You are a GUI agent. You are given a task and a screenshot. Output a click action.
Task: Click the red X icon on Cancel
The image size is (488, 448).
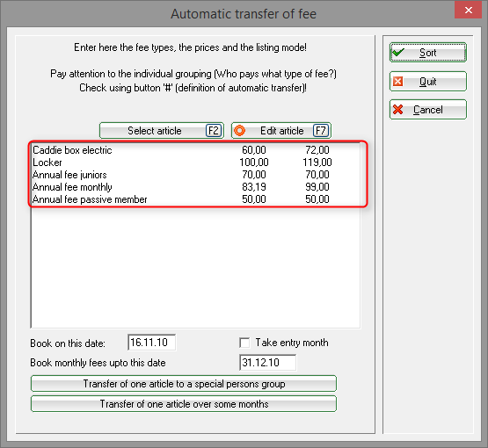point(397,110)
